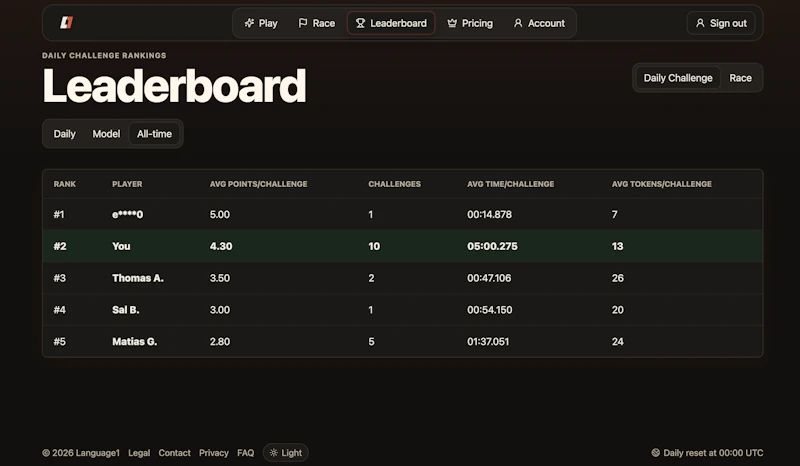
Task: Switch to Light theme
Action: coord(286,453)
